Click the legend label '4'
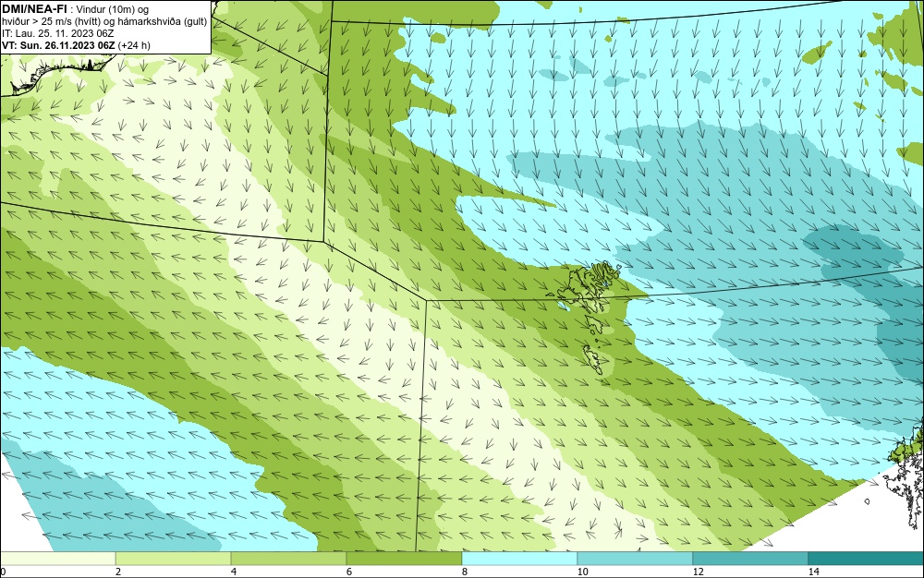Image resolution: width=924 pixels, height=578 pixels. (234, 572)
